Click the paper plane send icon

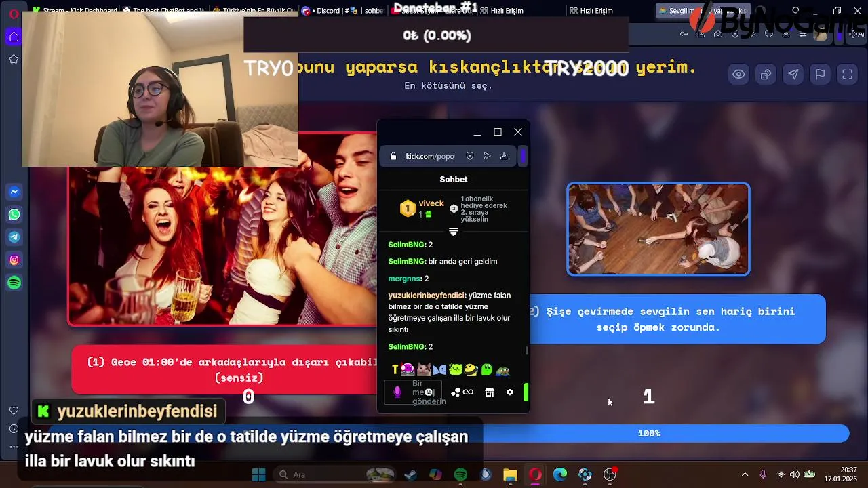click(x=793, y=75)
